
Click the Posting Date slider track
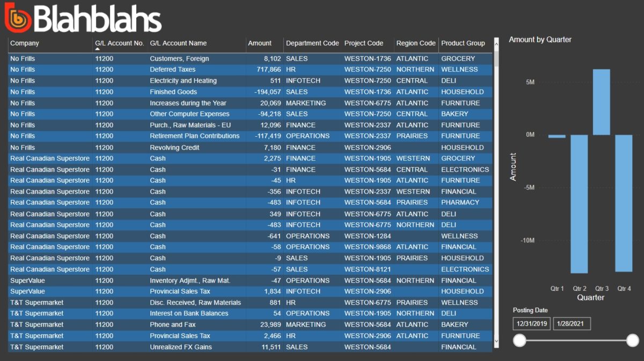point(576,340)
